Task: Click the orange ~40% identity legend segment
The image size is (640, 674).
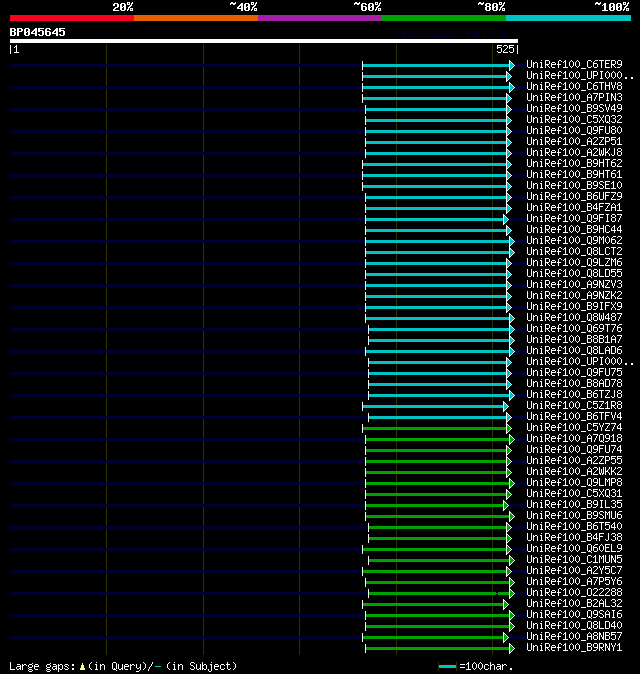Action: (196, 18)
